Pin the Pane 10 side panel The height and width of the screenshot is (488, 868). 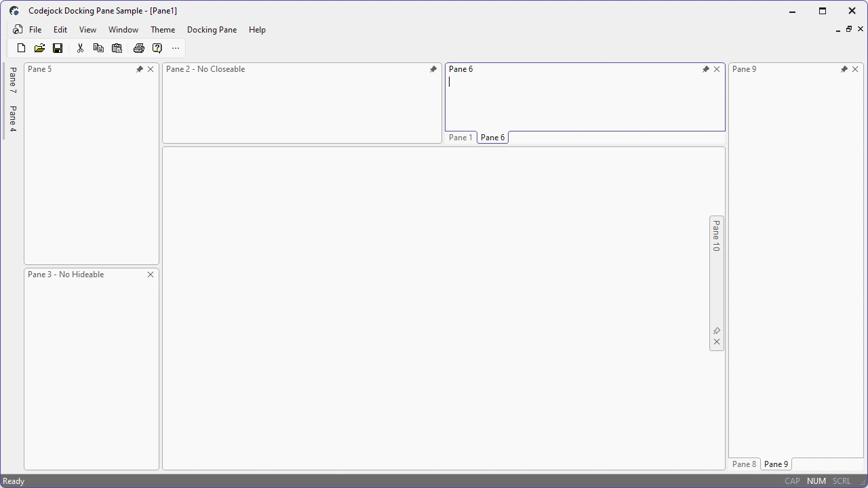[x=717, y=331]
